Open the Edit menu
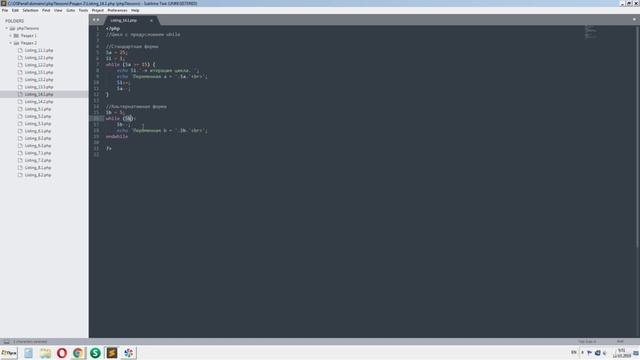The width and height of the screenshot is (640, 360). [x=15, y=10]
